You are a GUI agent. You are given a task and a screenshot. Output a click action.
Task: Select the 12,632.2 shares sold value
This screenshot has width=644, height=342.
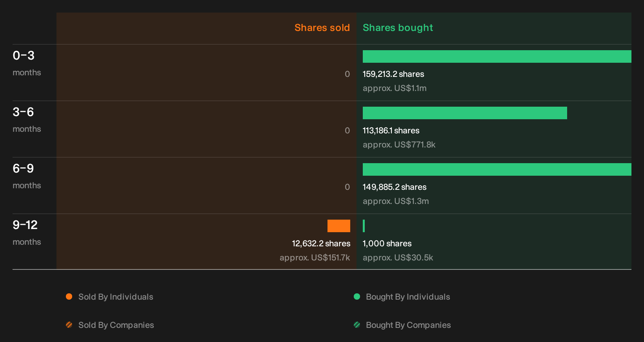coord(321,244)
